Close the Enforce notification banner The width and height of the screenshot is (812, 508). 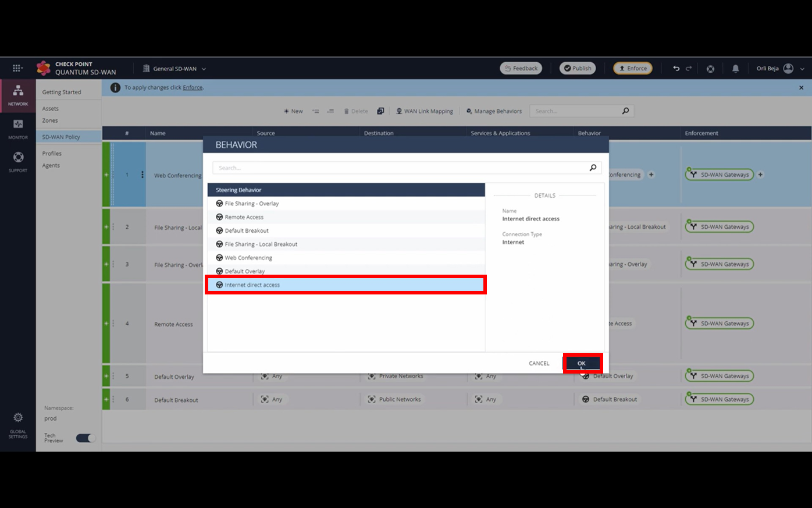801,87
